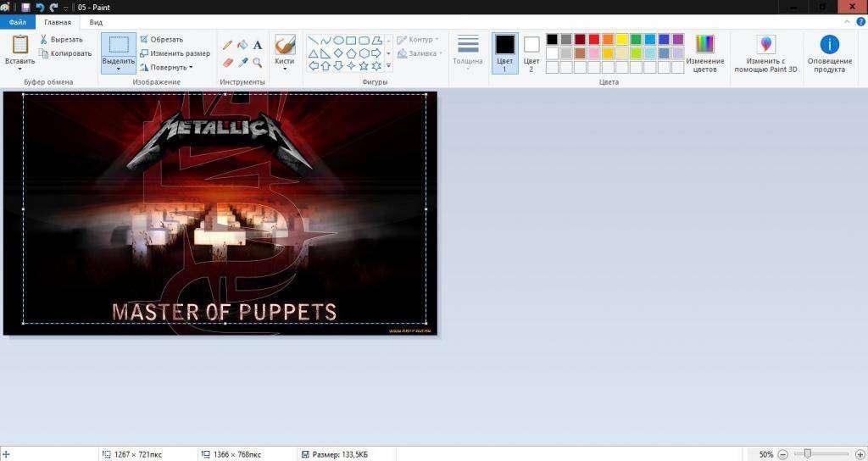The image size is (868, 461).
Task: Select the Magnifier tool
Action: click(258, 63)
